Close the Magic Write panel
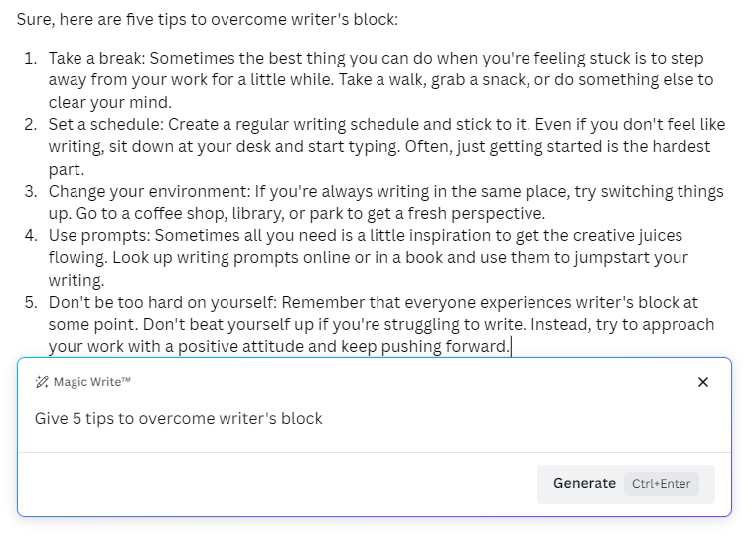The height and width of the screenshot is (537, 756). click(x=703, y=382)
